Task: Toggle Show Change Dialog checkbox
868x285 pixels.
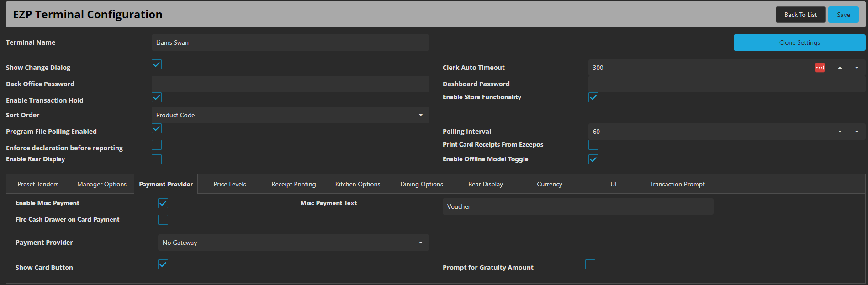Action: click(x=157, y=64)
